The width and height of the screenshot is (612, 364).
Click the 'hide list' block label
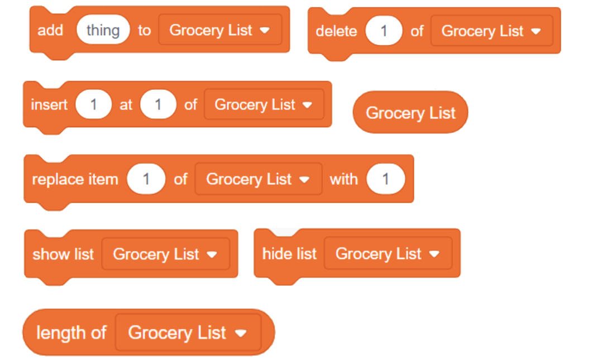coord(289,254)
